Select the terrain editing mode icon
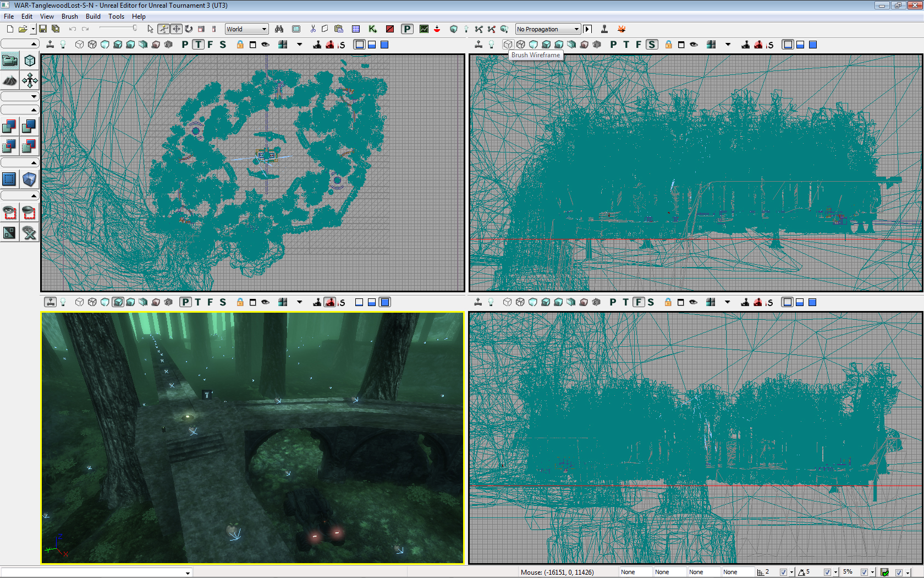This screenshot has width=924, height=578. coord(10,80)
